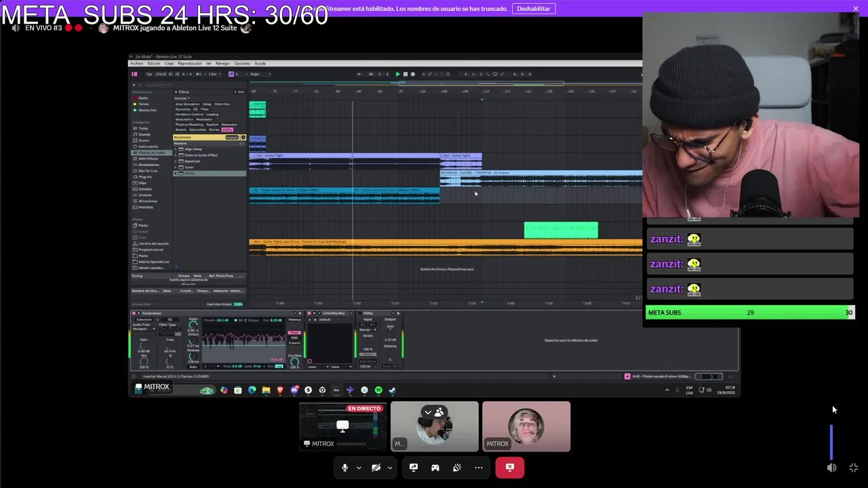Screen dimensions: 868x488
Task: Stop watching stream with red button
Action: pyautogui.click(x=510, y=468)
